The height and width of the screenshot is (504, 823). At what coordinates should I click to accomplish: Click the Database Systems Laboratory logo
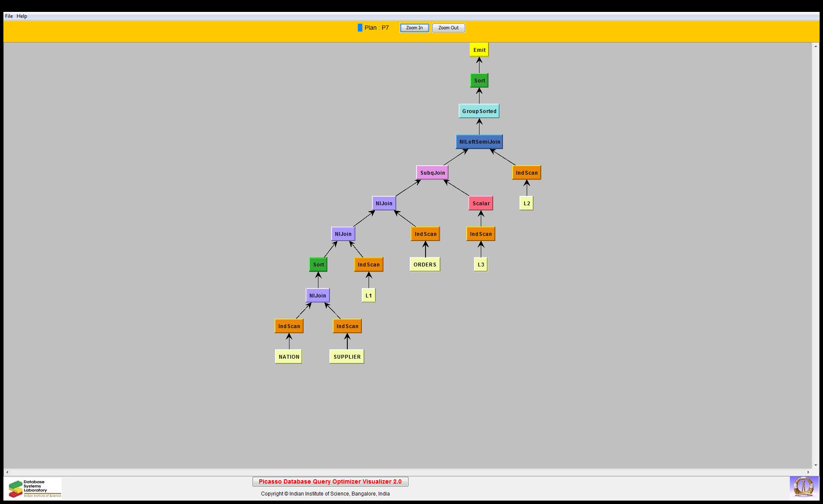[x=35, y=488]
